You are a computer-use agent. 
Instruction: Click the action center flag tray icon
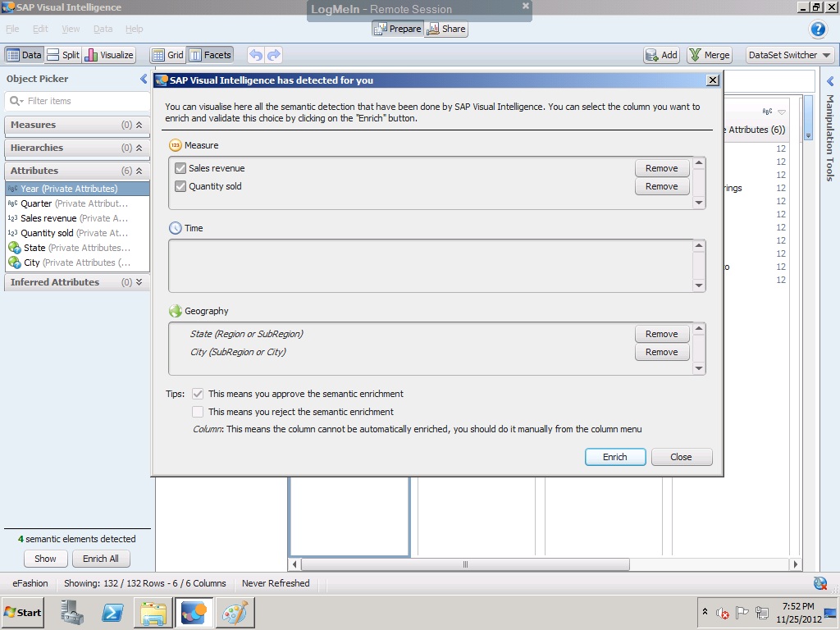click(x=742, y=612)
